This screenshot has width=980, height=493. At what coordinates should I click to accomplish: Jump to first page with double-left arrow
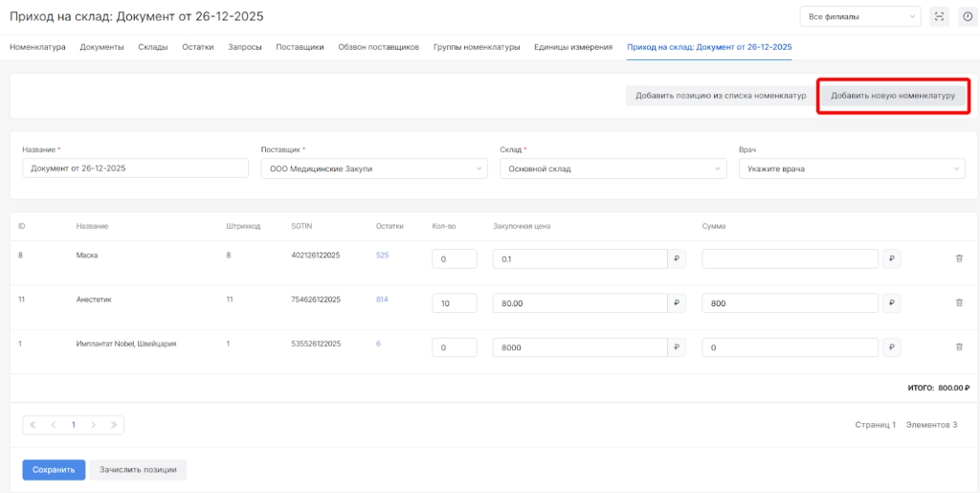coord(33,424)
